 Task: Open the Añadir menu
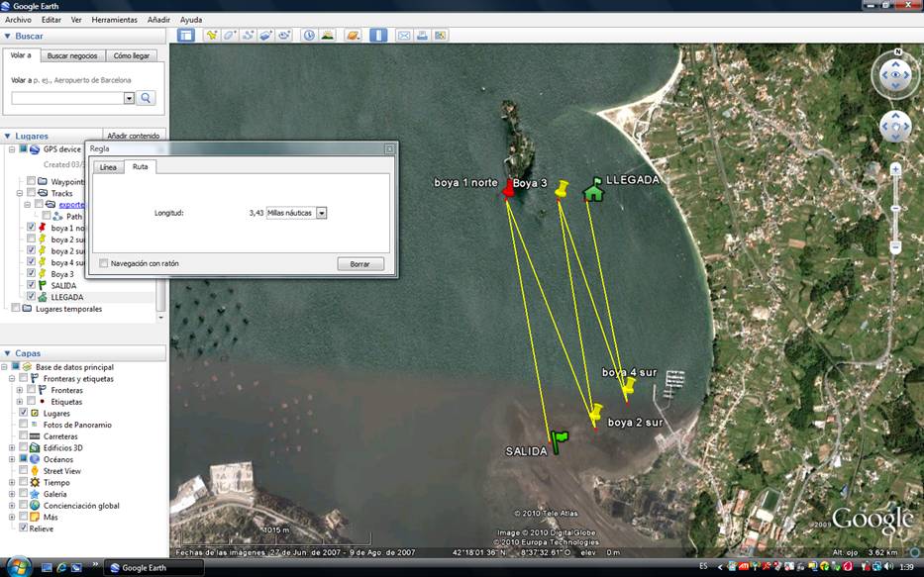tap(158, 20)
